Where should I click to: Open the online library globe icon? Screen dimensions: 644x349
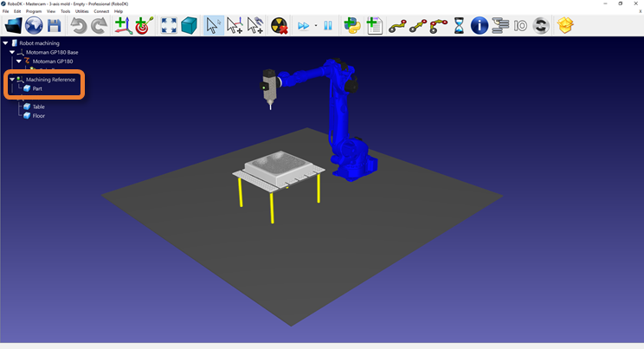click(x=34, y=26)
